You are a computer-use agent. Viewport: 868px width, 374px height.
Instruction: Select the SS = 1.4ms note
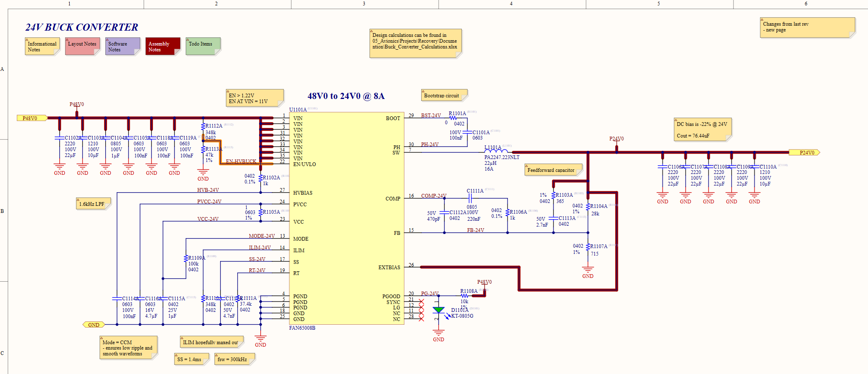click(192, 359)
